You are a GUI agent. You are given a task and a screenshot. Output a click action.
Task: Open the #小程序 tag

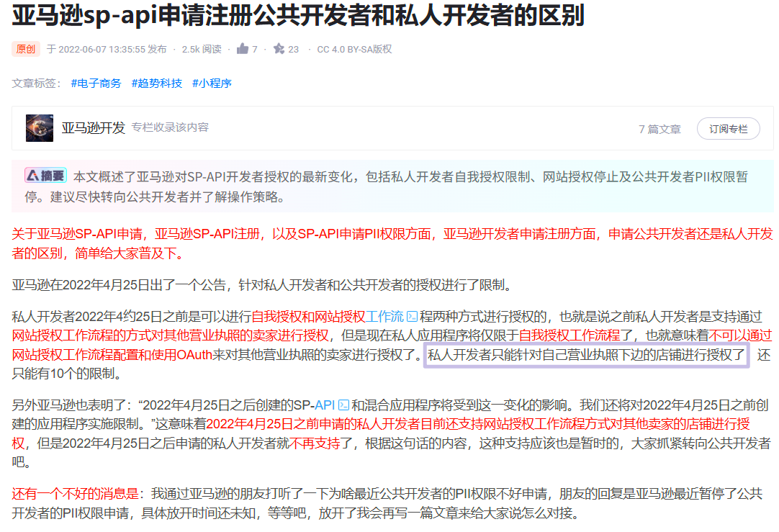click(212, 83)
